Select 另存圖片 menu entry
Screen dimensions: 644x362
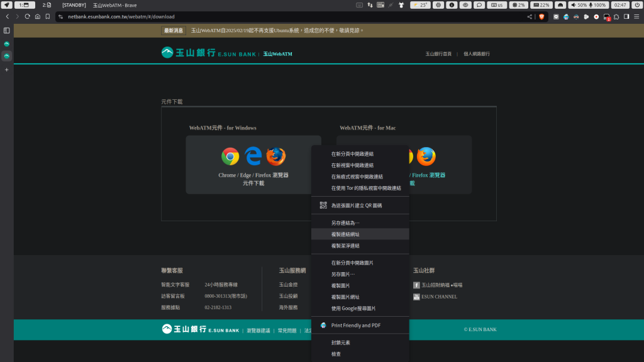pyautogui.click(x=360, y=274)
